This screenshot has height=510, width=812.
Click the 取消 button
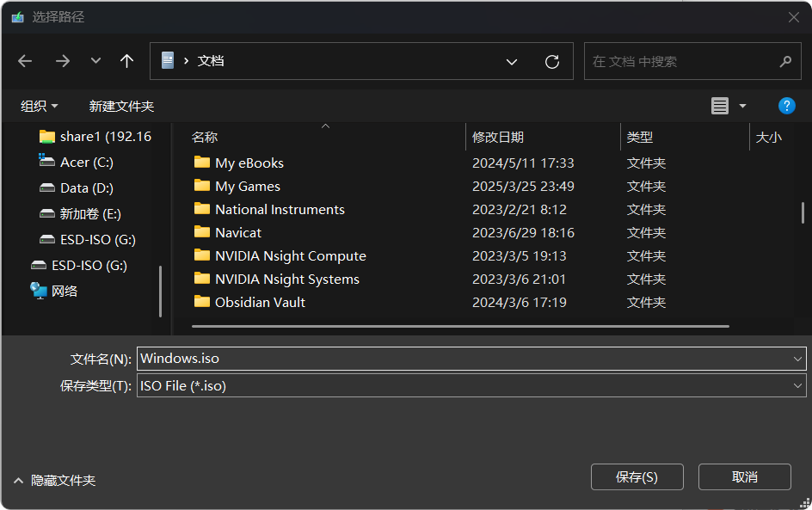coord(744,476)
